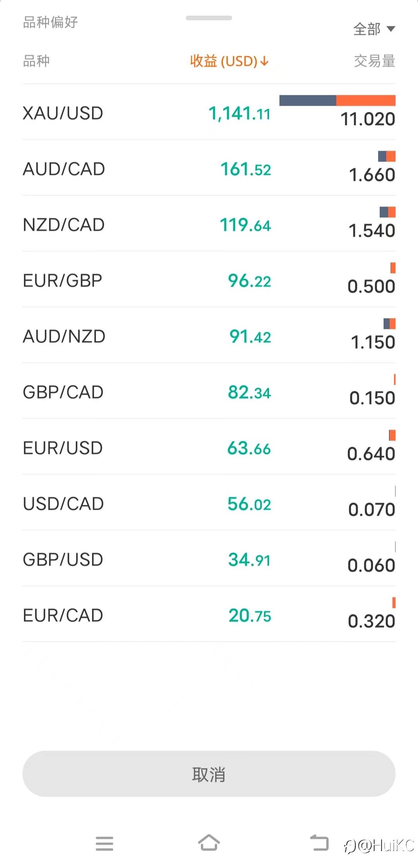
Task: Tap the Android back navigation icon
Action: 319,843
